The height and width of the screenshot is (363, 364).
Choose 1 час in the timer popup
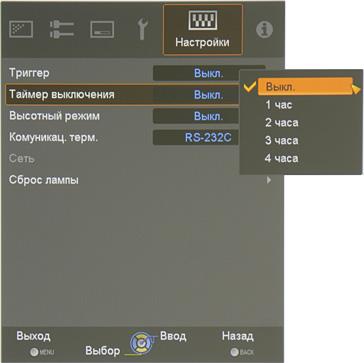pos(279,105)
